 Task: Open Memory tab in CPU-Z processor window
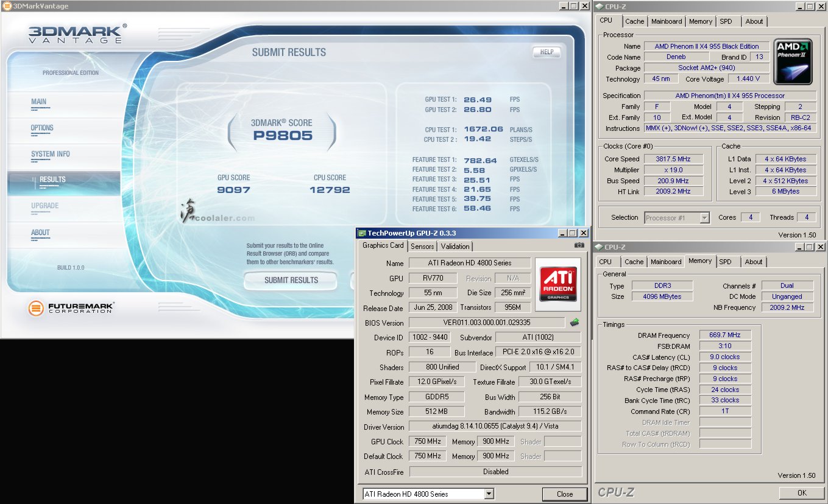pos(701,21)
